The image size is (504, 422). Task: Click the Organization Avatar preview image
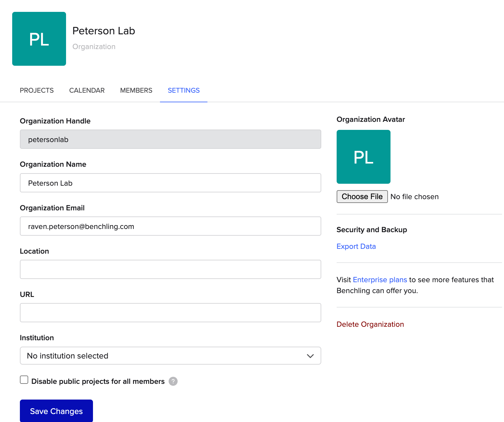coord(363,157)
